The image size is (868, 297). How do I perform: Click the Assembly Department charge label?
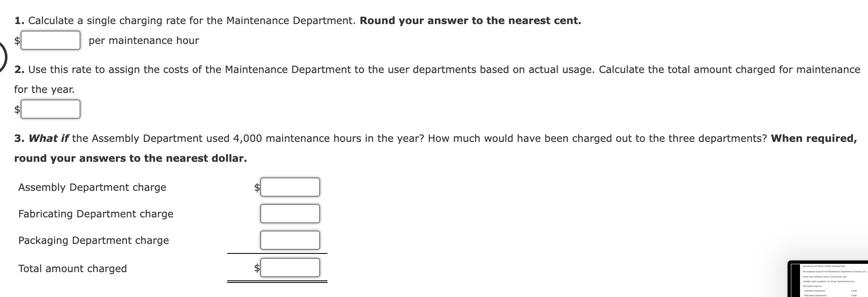92,187
